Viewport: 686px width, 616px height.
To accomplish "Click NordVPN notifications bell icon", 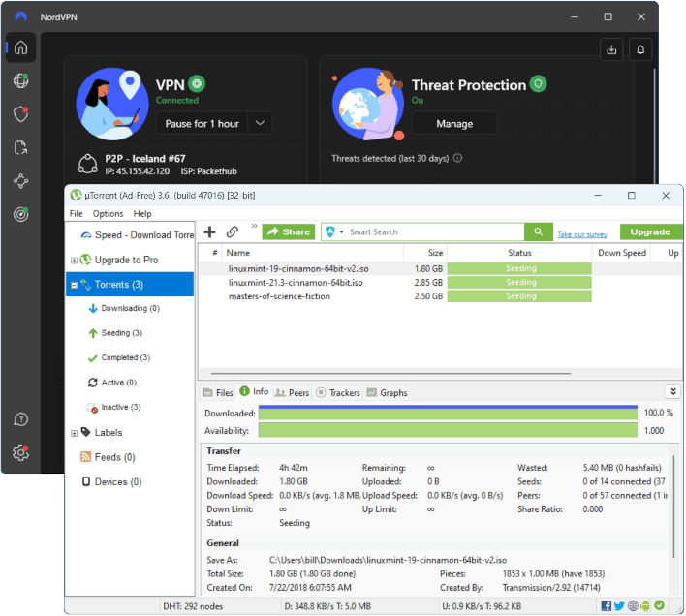I will click(x=640, y=49).
